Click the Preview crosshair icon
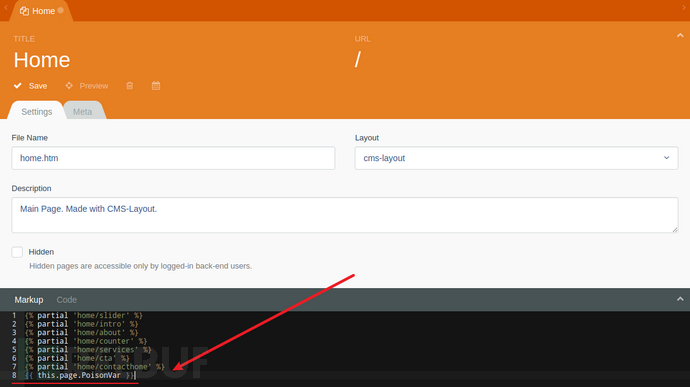The width and height of the screenshot is (690, 387). tap(69, 85)
